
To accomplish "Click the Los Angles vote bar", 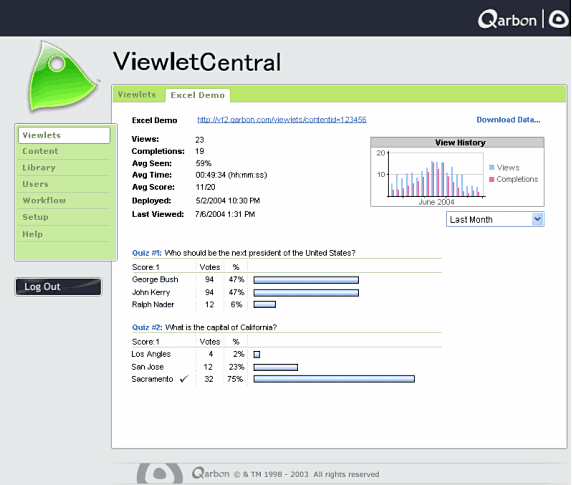I will tap(257, 354).
